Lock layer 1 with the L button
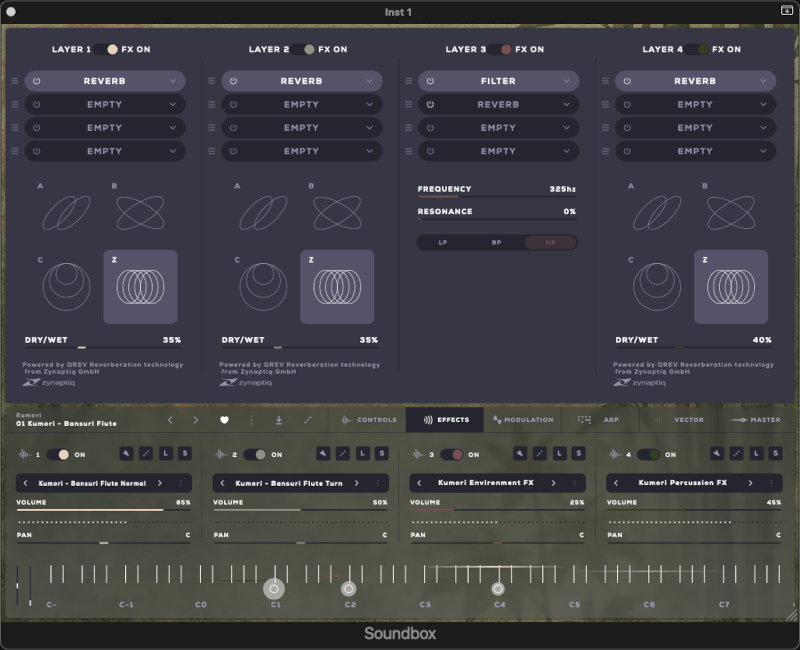 tap(166, 453)
